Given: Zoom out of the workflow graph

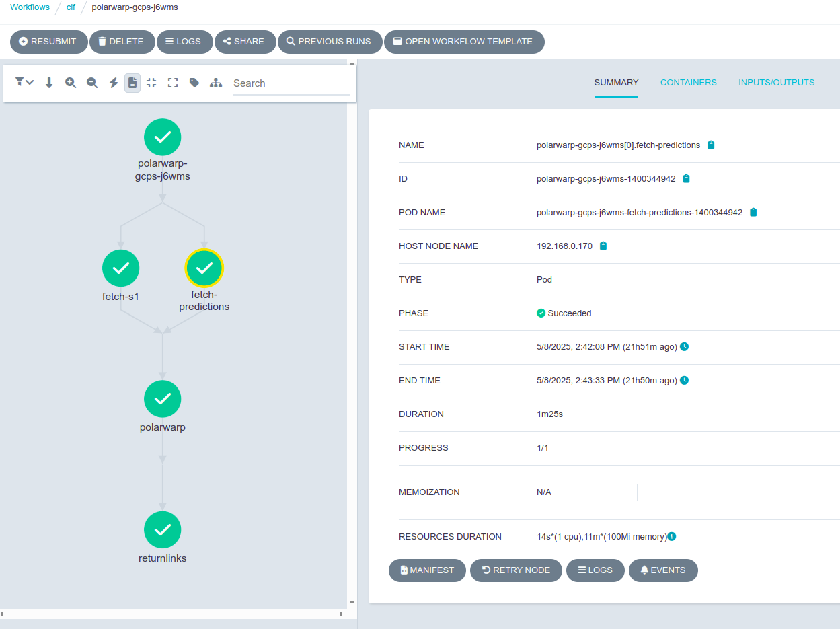Looking at the screenshot, I should [x=91, y=83].
